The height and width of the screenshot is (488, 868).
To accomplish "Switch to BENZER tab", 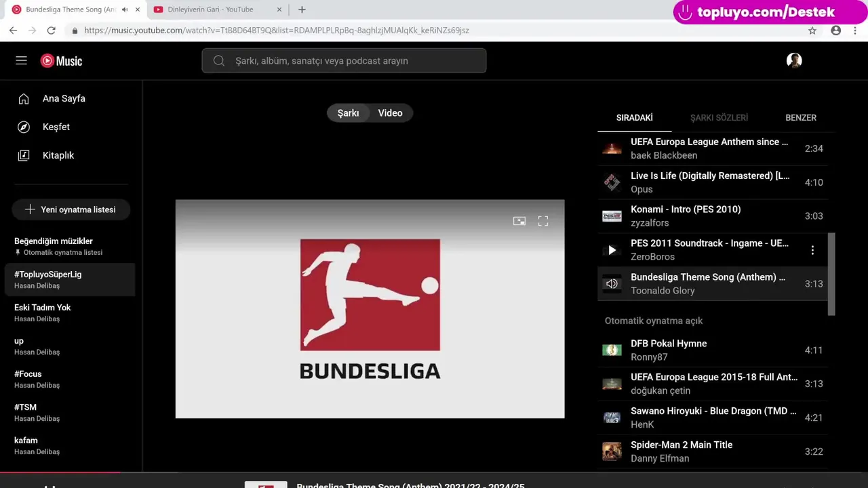I will click(801, 118).
